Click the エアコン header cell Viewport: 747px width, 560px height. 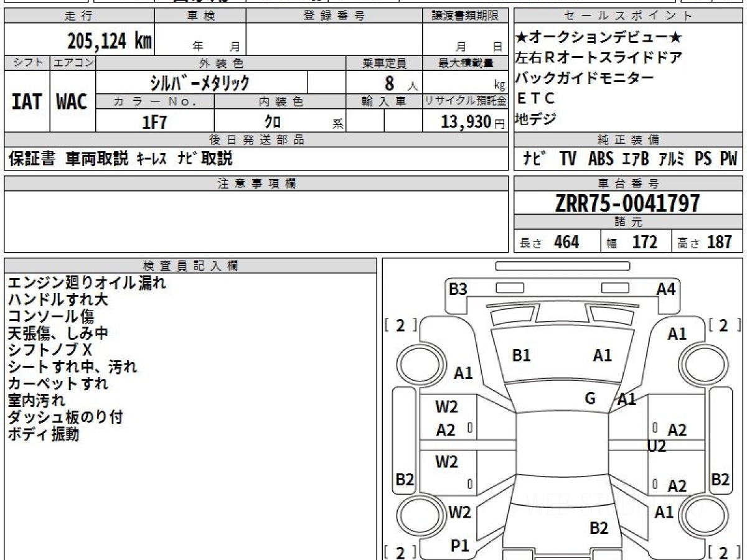tap(73, 63)
